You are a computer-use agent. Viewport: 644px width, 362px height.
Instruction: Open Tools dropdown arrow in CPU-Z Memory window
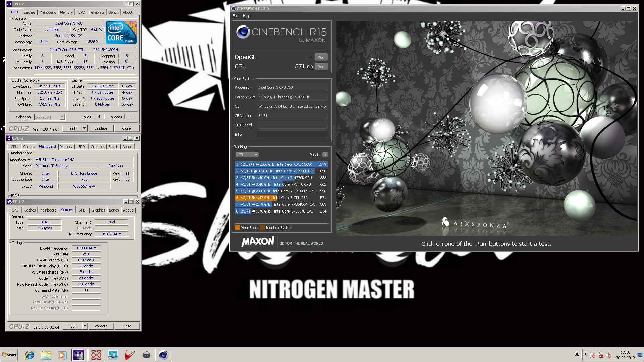85,326
